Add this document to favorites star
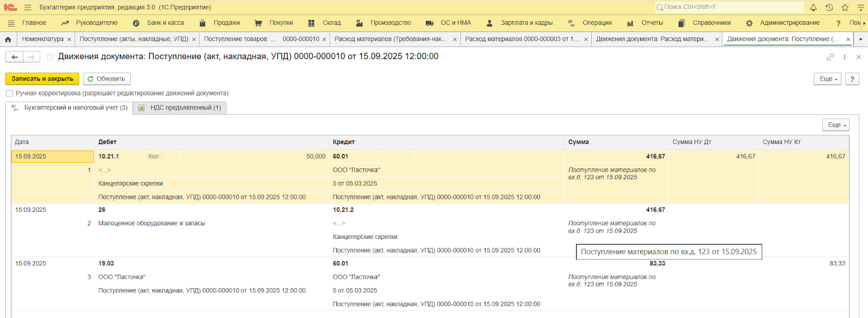Image resolution: width=868 pixels, height=318 pixels. [x=50, y=57]
